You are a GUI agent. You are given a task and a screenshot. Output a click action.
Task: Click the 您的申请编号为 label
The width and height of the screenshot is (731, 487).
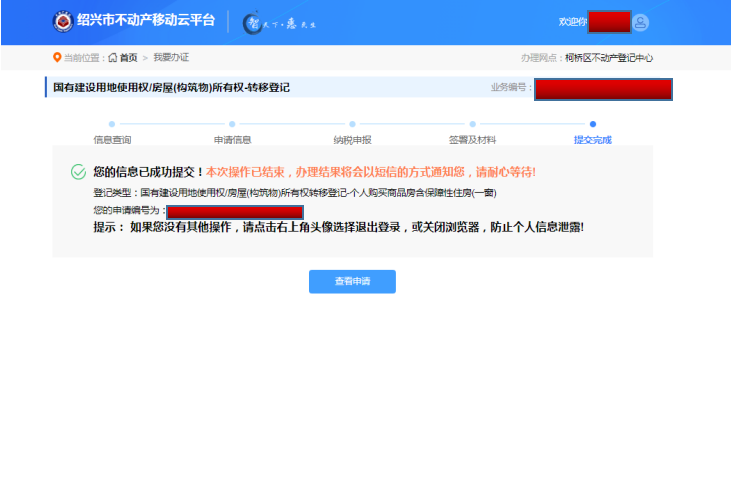pos(129,211)
